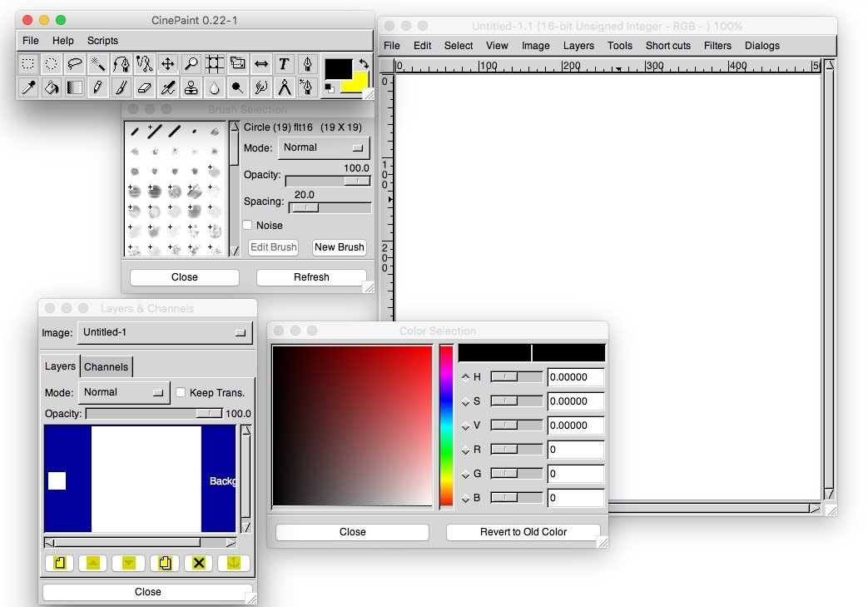The height and width of the screenshot is (607, 868).
Task: Select the Pencil tool
Action: (x=98, y=87)
